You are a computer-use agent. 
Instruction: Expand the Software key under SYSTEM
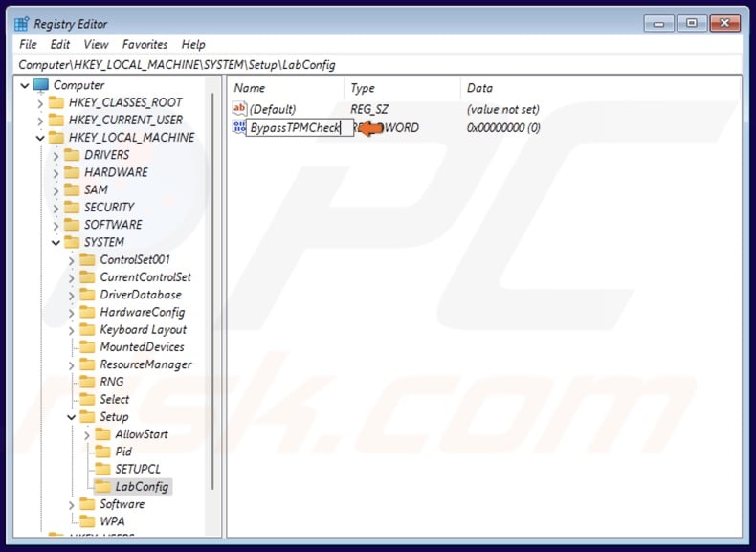(72, 505)
